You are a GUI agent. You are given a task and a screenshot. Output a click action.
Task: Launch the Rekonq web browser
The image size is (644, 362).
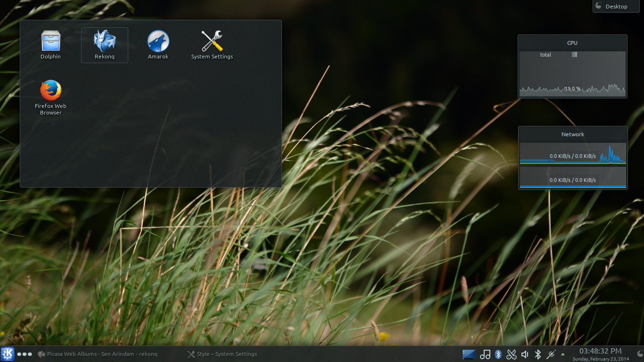click(x=104, y=45)
